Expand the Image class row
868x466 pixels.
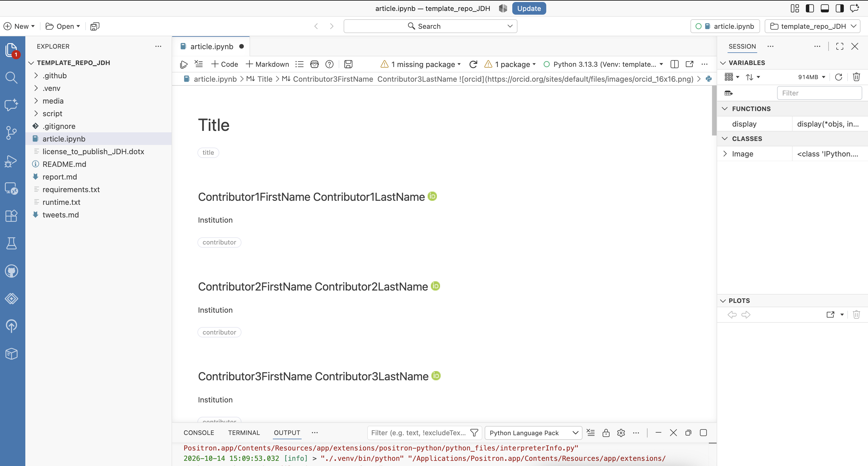click(725, 154)
